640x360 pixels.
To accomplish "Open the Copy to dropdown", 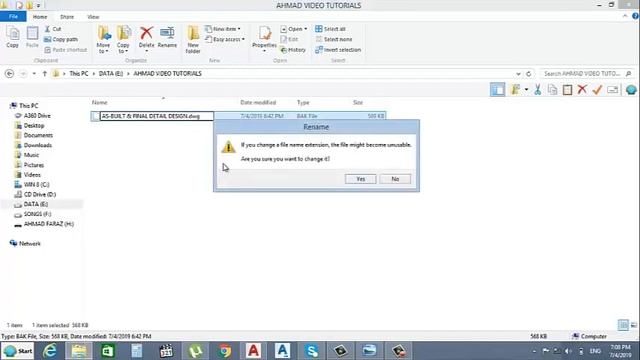I will pos(123,40).
